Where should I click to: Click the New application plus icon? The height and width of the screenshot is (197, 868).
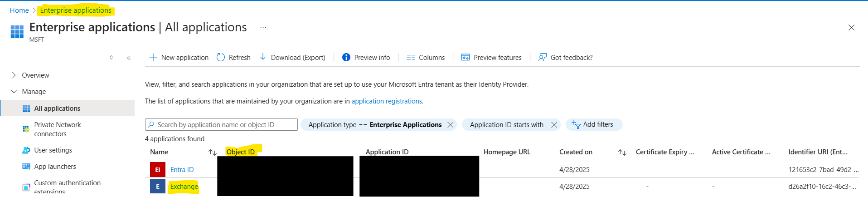153,58
